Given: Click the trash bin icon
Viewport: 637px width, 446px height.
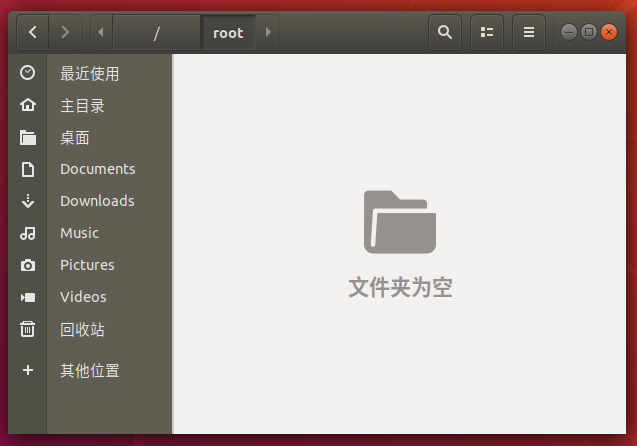Looking at the screenshot, I should tap(28, 329).
